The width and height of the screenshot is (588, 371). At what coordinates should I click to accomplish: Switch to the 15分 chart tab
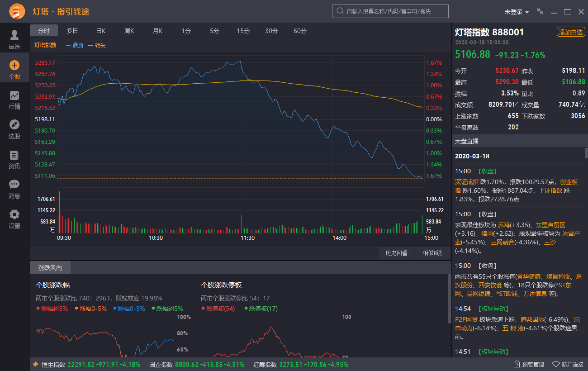pyautogui.click(x=243, y=31)
